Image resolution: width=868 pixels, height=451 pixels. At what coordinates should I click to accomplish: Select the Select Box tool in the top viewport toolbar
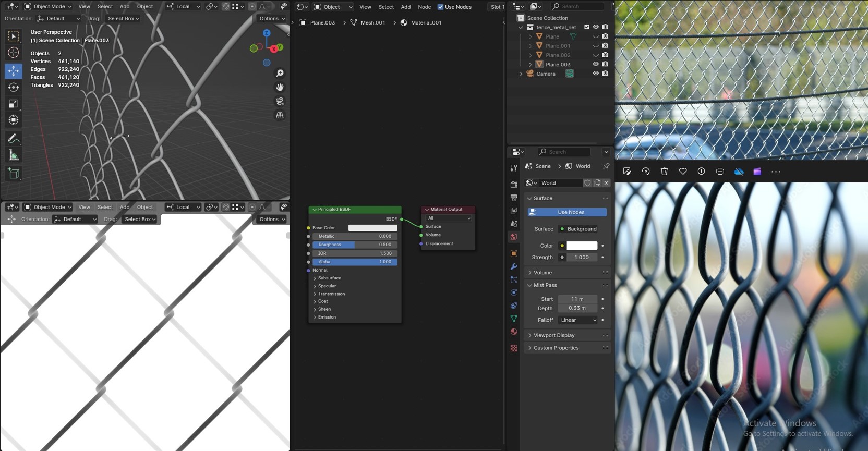(14, 36)
